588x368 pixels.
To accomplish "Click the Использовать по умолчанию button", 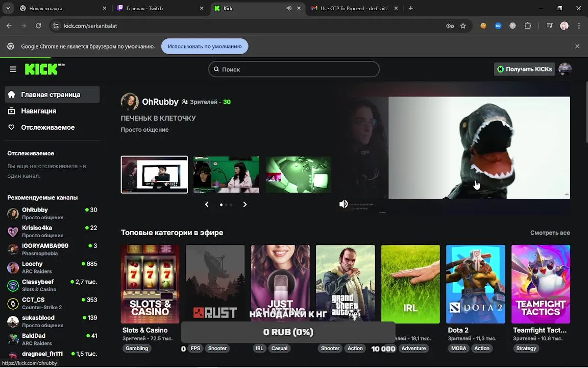I will [205, 46].
